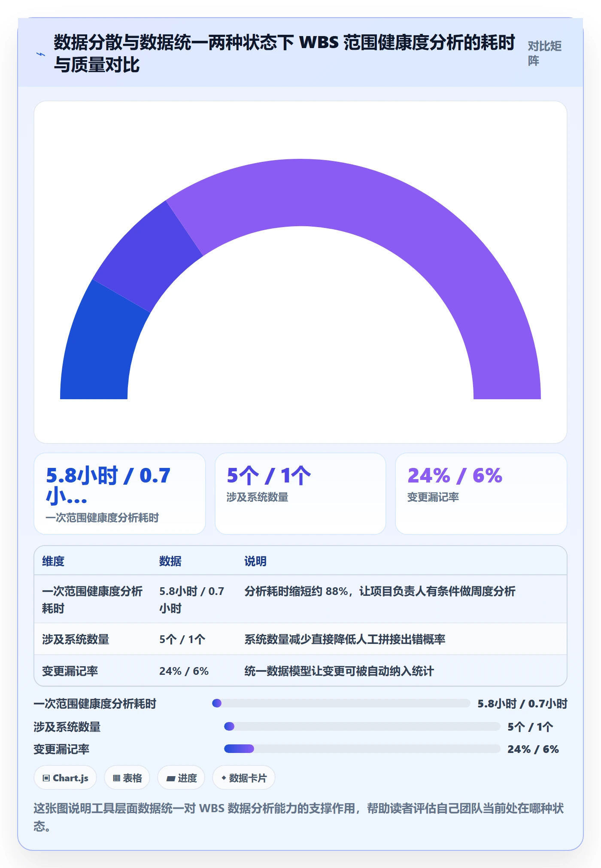
Task: Click progress value 5个 / 1个 at bar end
Action: [x=530, y=727]
